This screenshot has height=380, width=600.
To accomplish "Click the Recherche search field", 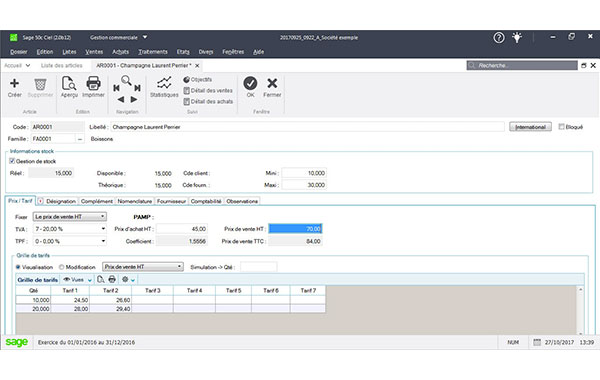I will 522,65.
